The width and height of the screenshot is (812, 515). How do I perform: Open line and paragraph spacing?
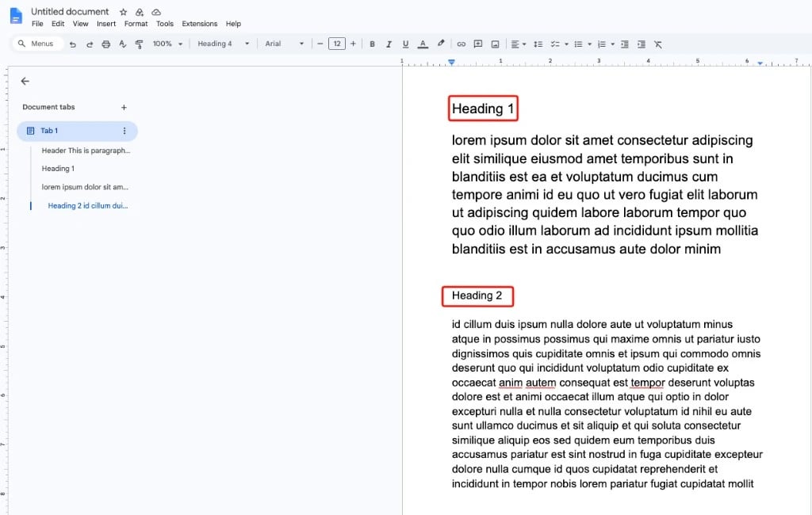click(x=538, y=44)
